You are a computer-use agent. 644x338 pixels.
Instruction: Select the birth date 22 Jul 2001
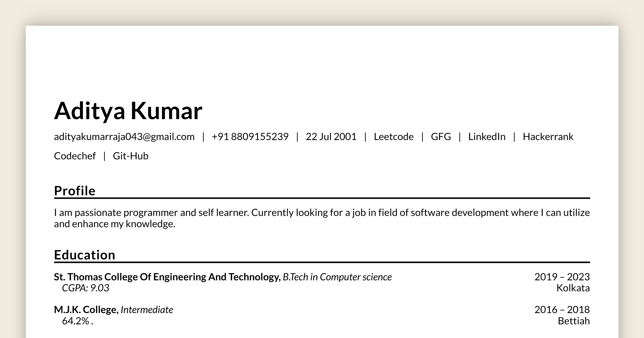point(331,137)
